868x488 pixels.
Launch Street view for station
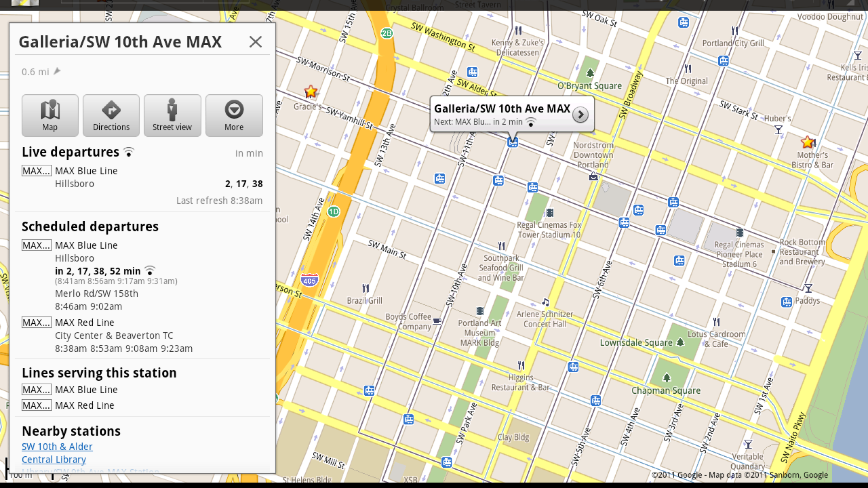(x=172, y=115)
